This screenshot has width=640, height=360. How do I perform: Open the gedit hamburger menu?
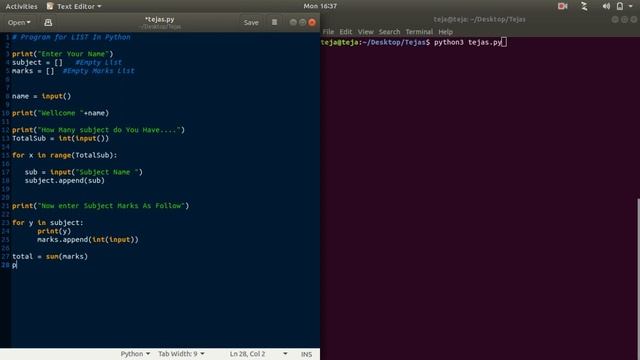click(x=274, y=22)
